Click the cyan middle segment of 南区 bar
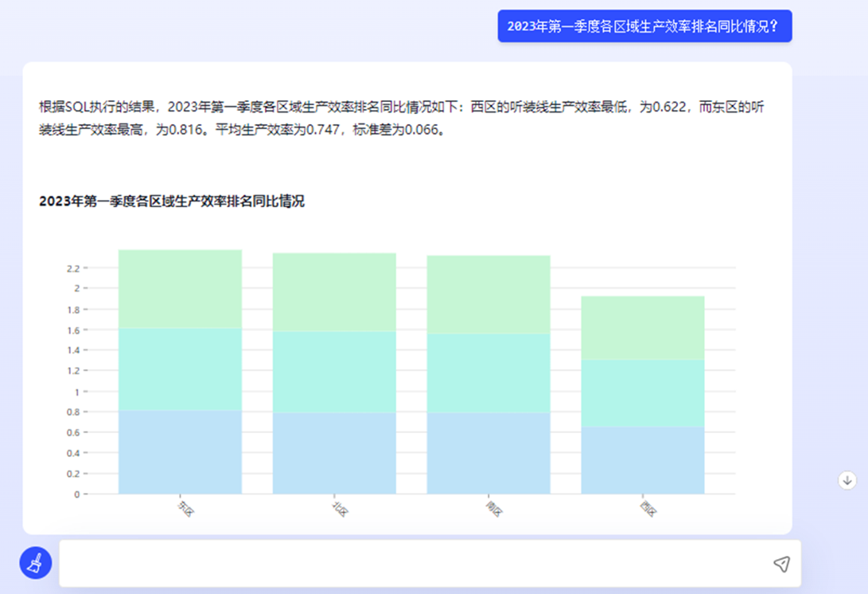 [488, 373]
